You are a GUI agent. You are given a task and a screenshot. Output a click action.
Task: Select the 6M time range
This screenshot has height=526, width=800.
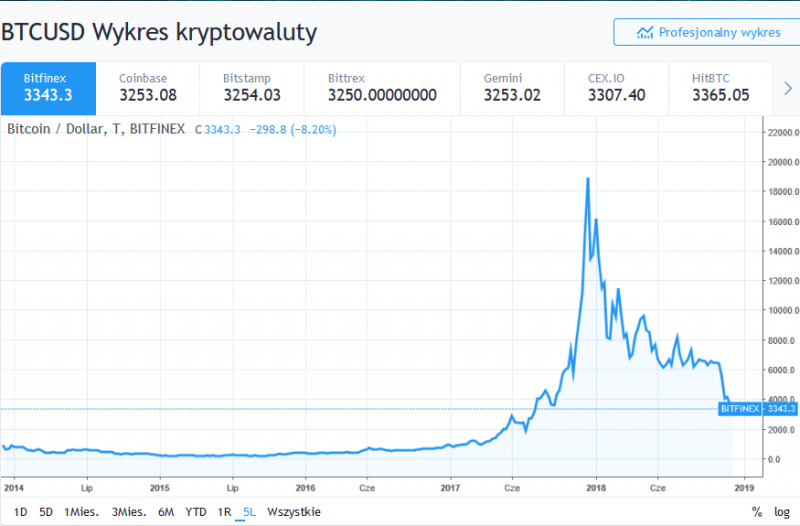point(166,511)
